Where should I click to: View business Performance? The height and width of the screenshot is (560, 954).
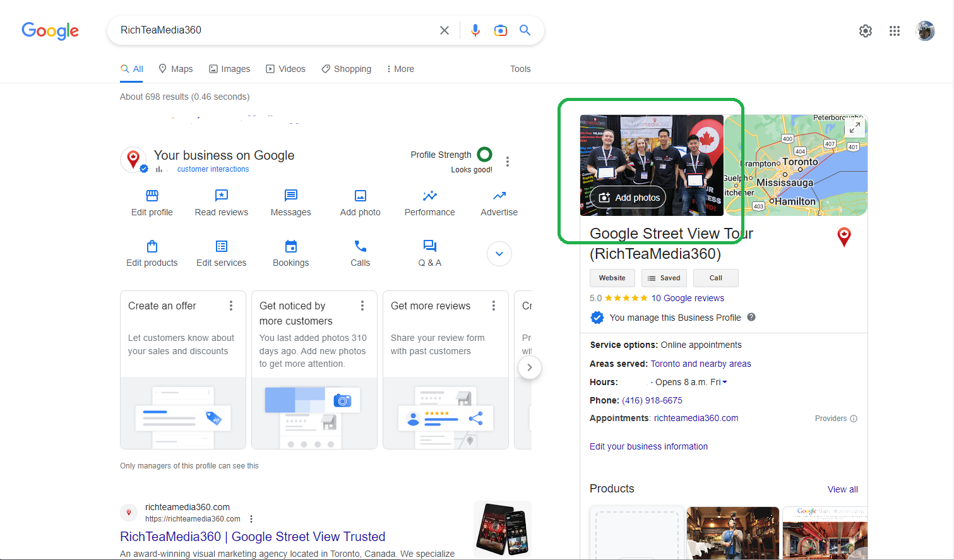click(x=430, y=203)
